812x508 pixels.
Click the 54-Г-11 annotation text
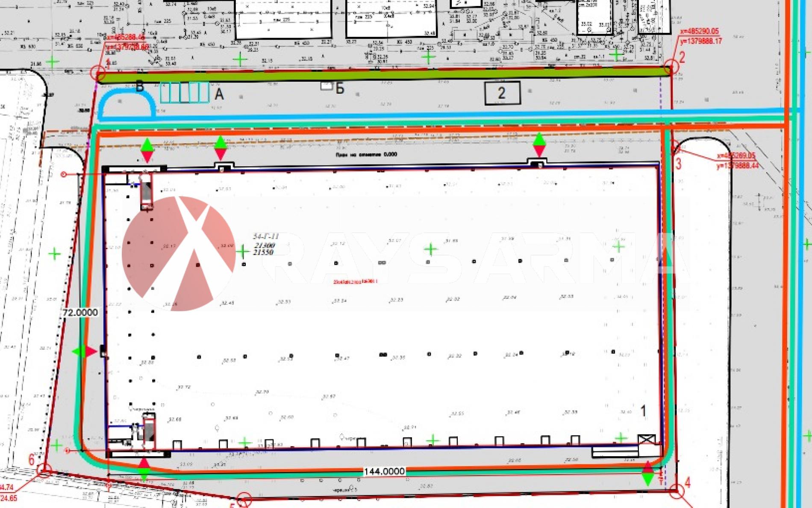(265, 236)
